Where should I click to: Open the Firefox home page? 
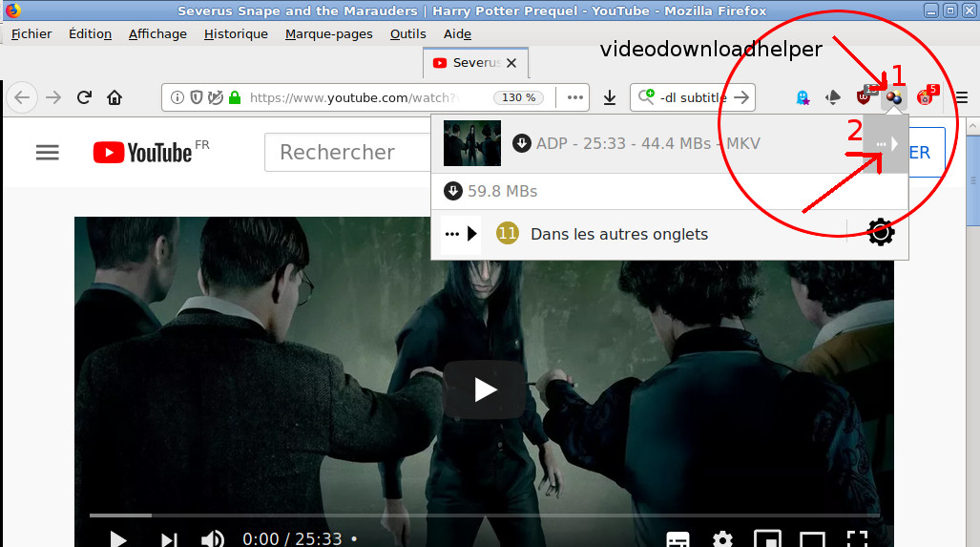[x=115, y=97]
